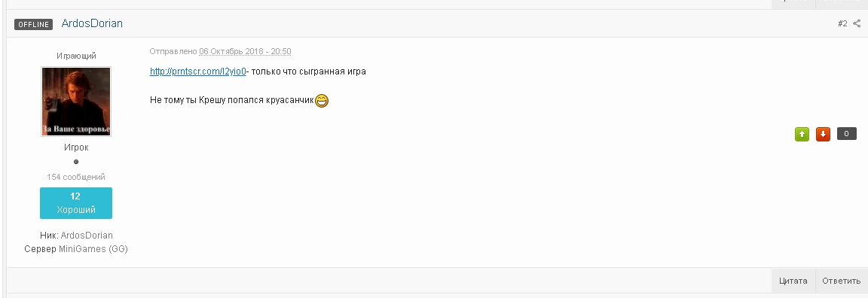Image resolution: width=868 pixels, height=298 pixels.
Task: Click the 12 Хороший reputation box
Action: point(76,203)
